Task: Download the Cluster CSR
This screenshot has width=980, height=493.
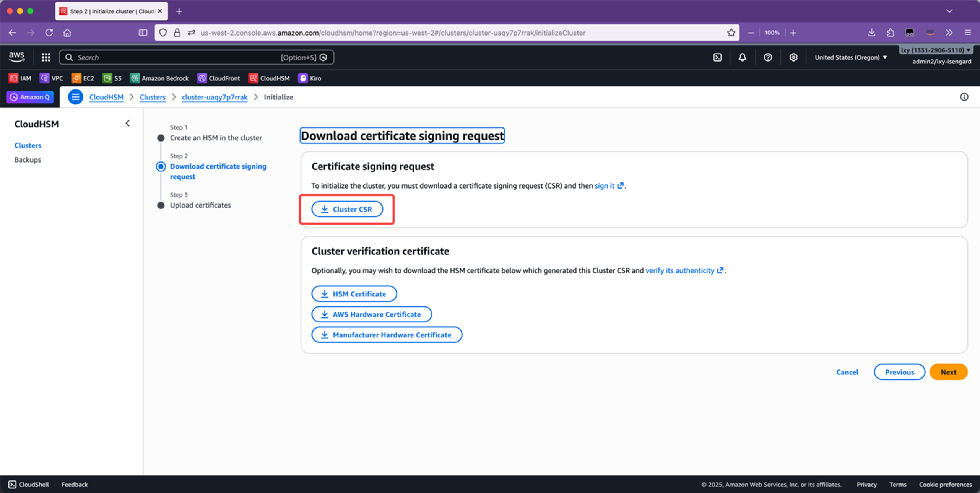Action: pyautogui.click(x=347, y=209)
